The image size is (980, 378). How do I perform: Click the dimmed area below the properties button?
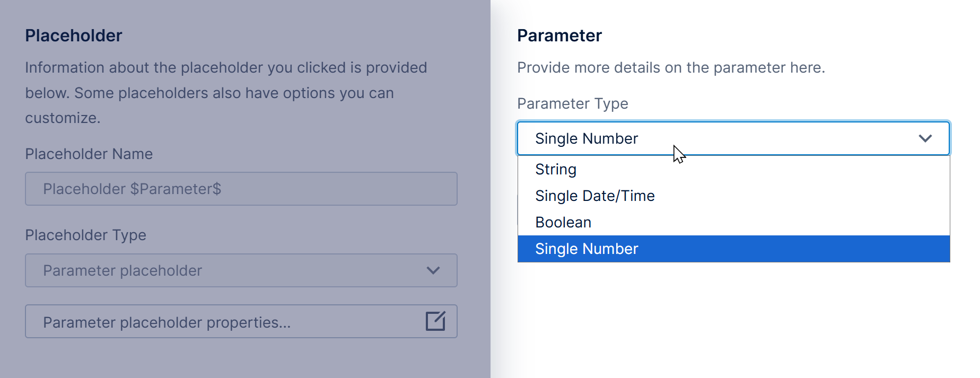click(x=241, y=359)
